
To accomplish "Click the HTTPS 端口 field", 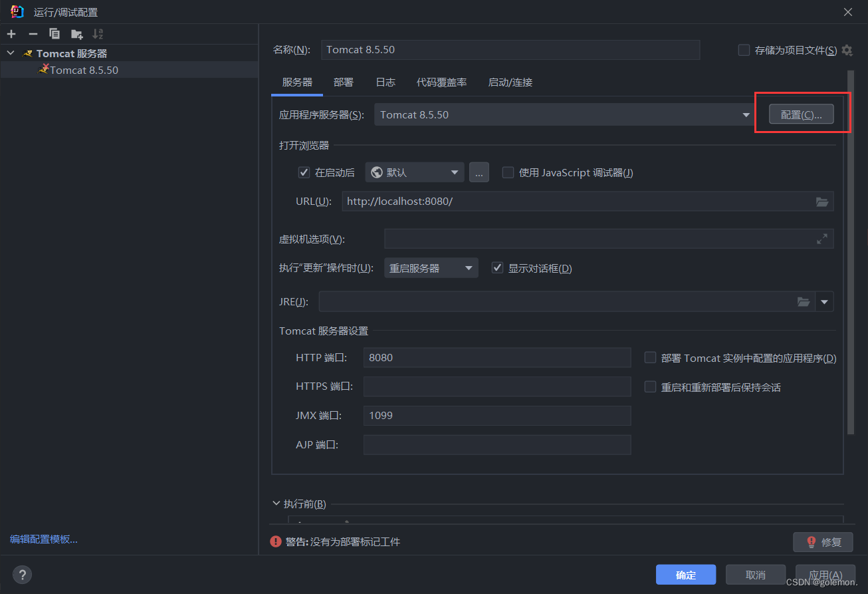I will coord(497,386).
